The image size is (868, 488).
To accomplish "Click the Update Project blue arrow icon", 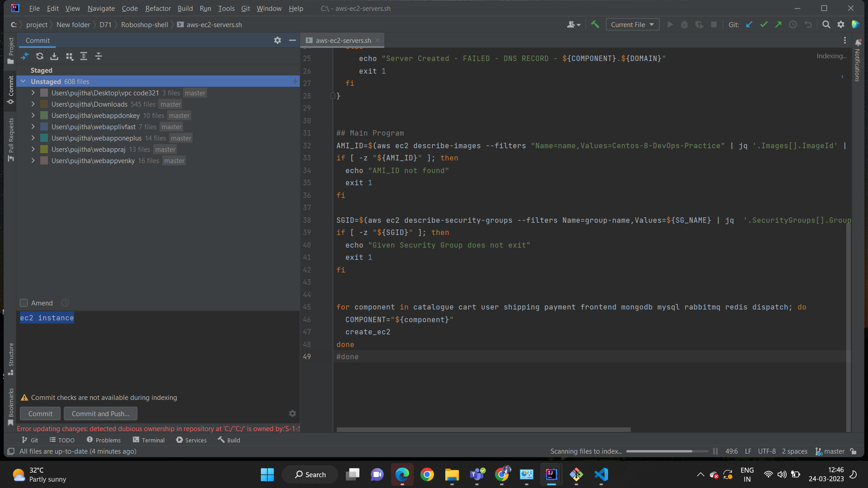I will point(749,24).
